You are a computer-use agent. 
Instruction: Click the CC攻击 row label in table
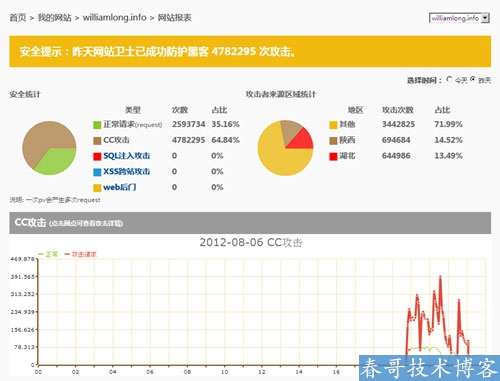116,140
